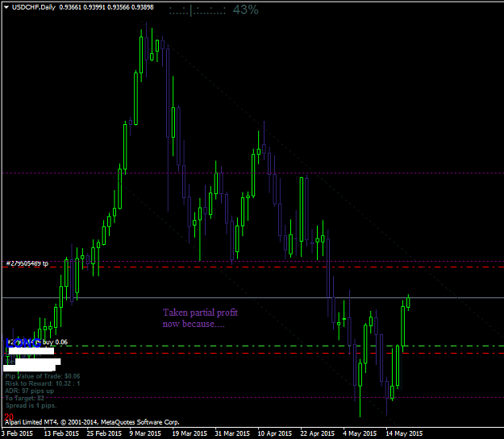Click the OHLC price values in the header

tap(106, 7)
